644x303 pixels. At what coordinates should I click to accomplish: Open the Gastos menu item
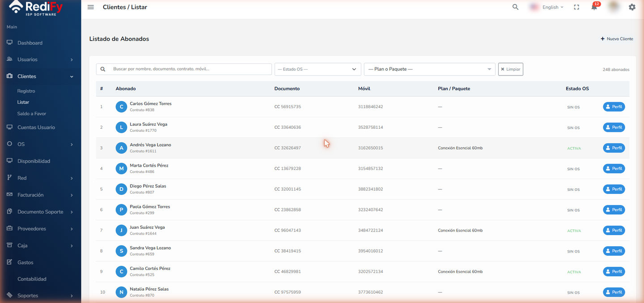tap(25, 262)
